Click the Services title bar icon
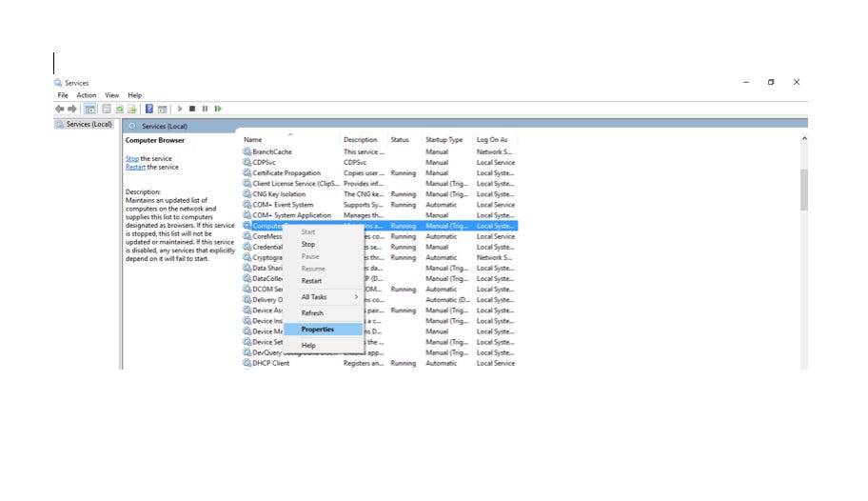Viewport: 868px width, 501px height. point(58,83)
